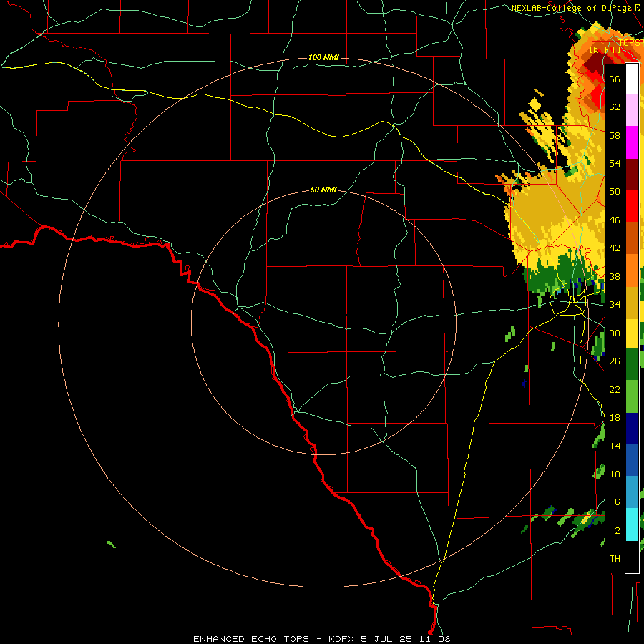The image size is (644, 644).
Task: Select the light green legend swatch
Action: click(x=632, y=396)
